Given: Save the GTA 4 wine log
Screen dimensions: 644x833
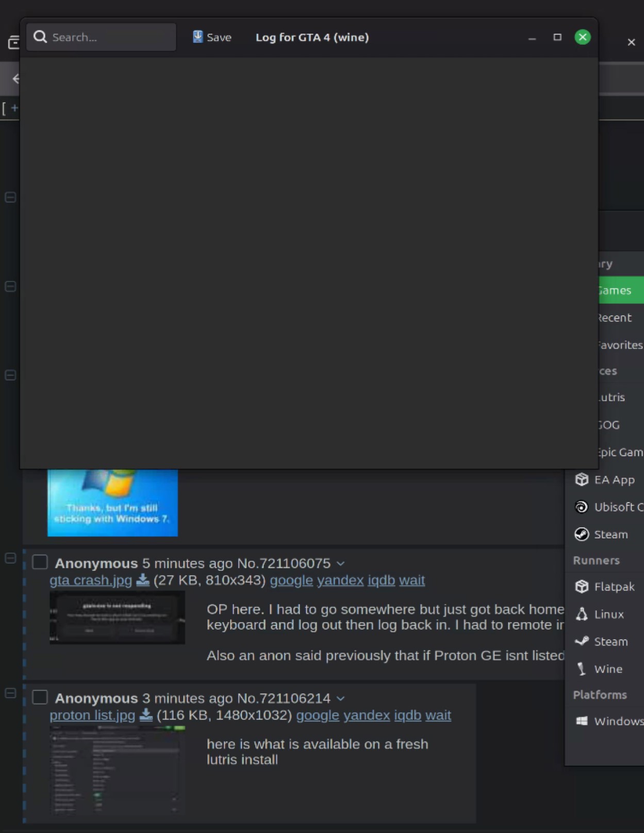Looking at the screenshot, I should (212, 37).
